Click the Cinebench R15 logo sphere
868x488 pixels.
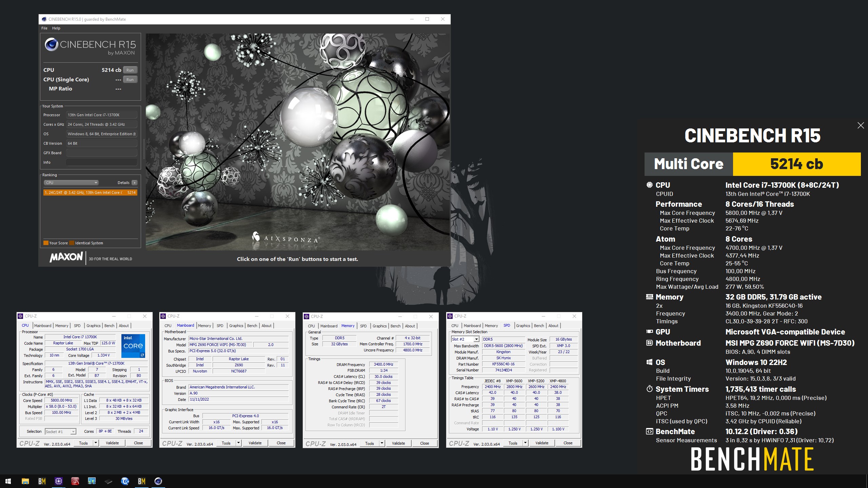point(52,44)
